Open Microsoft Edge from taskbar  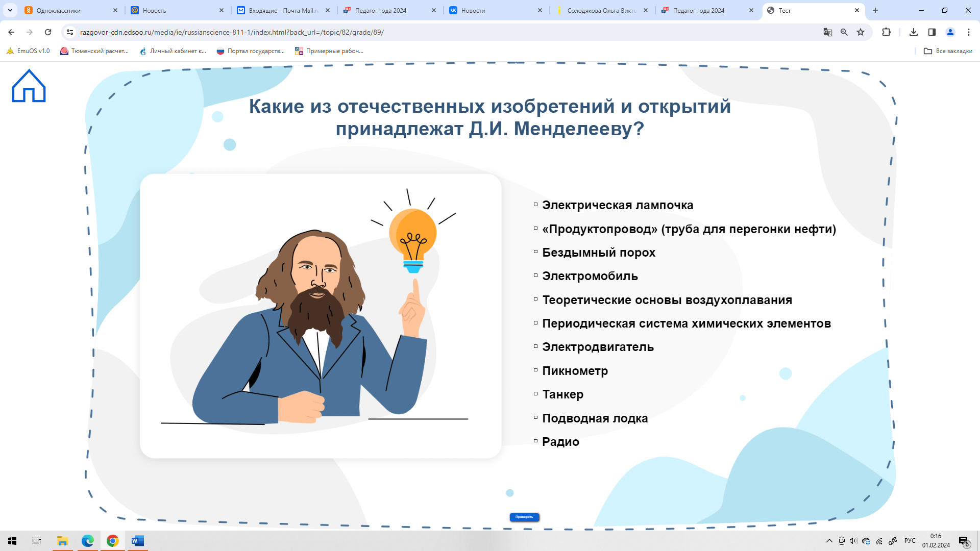pos(87,541)
